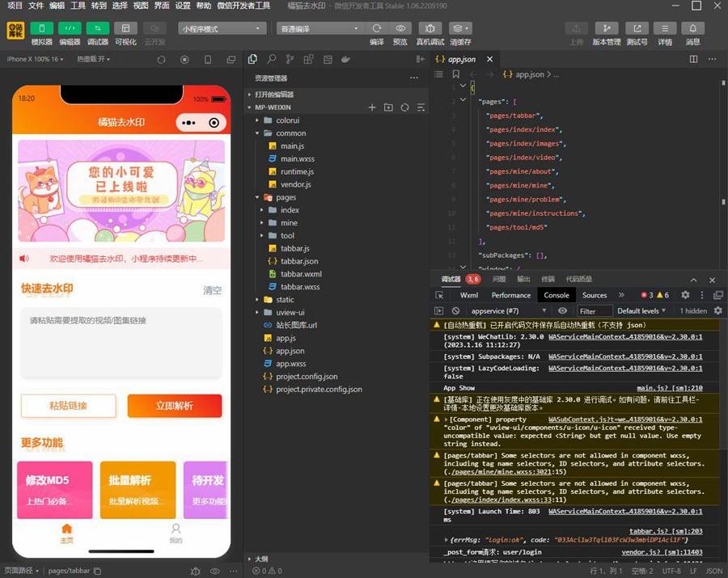Open project details (详情) panel
This screenshot has width=728, height=578.
point(665,29)
